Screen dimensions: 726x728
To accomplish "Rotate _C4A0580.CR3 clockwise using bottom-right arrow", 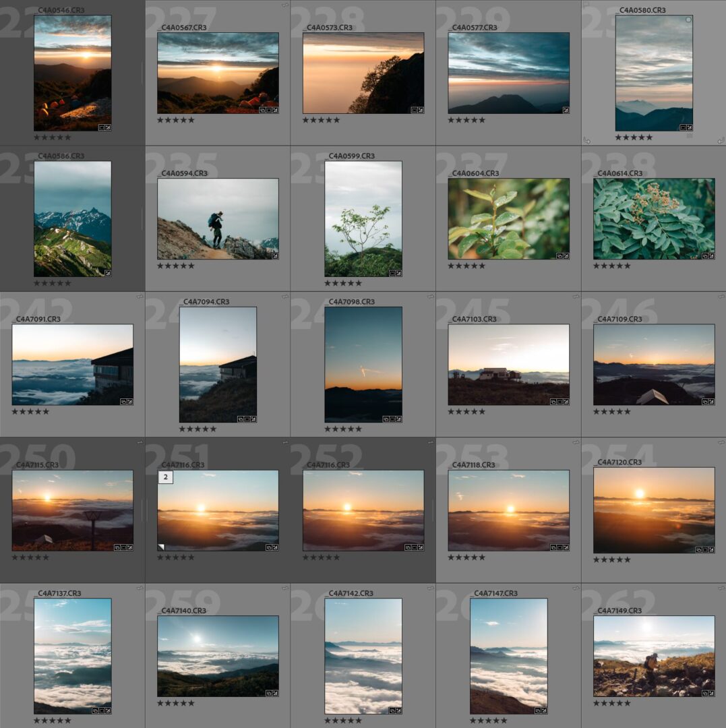I will click(x=721, y=140).
